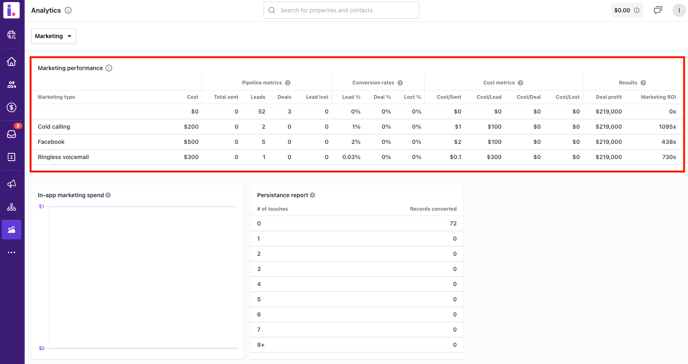Click the Deal % column header
This screenshot has width=688, height=364.
382,97
